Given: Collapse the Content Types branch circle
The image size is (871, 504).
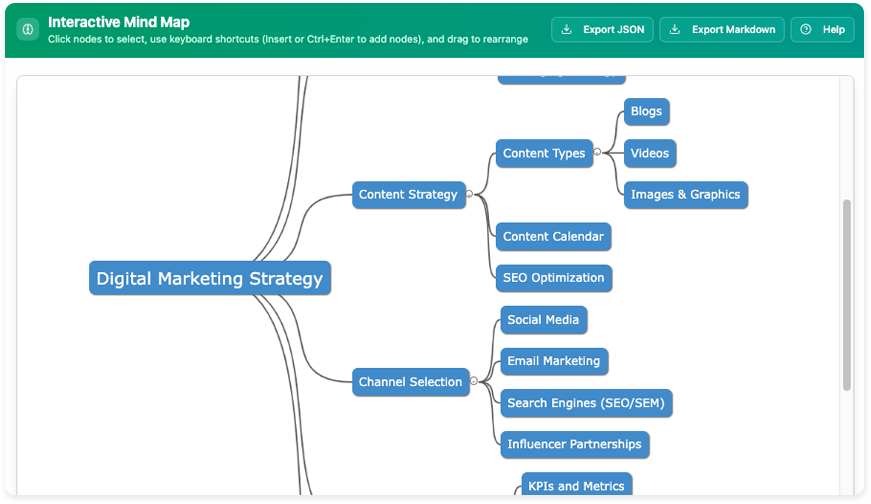Looking at the screenshot, I should tap(597, 152).
